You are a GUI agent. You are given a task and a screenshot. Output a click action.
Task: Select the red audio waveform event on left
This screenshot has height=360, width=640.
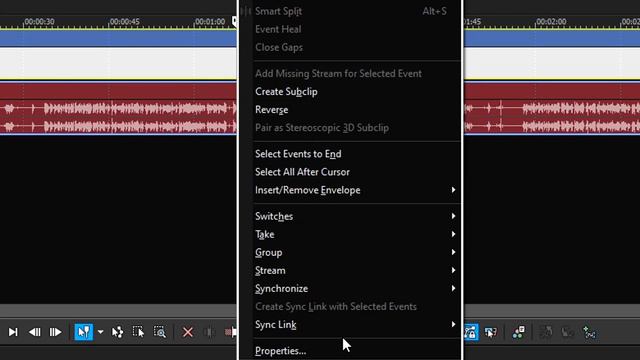click(x=118, y=109)
